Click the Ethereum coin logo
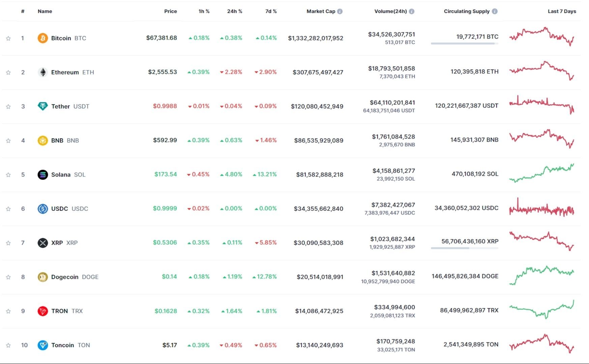589x364 pixels. coord(42,72)
